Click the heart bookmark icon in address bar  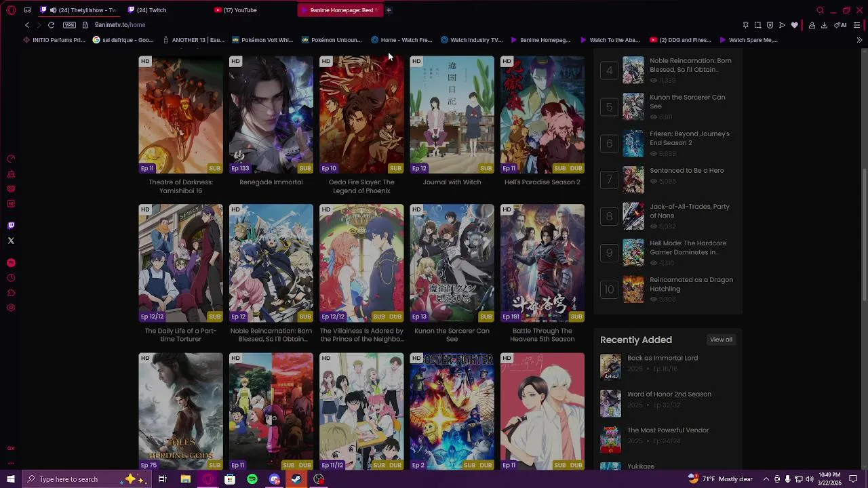click(795, 25)
